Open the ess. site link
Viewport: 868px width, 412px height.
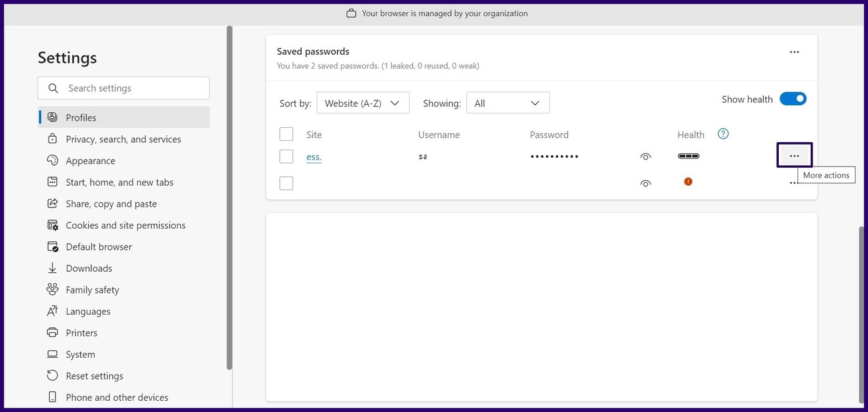point(314,156)
